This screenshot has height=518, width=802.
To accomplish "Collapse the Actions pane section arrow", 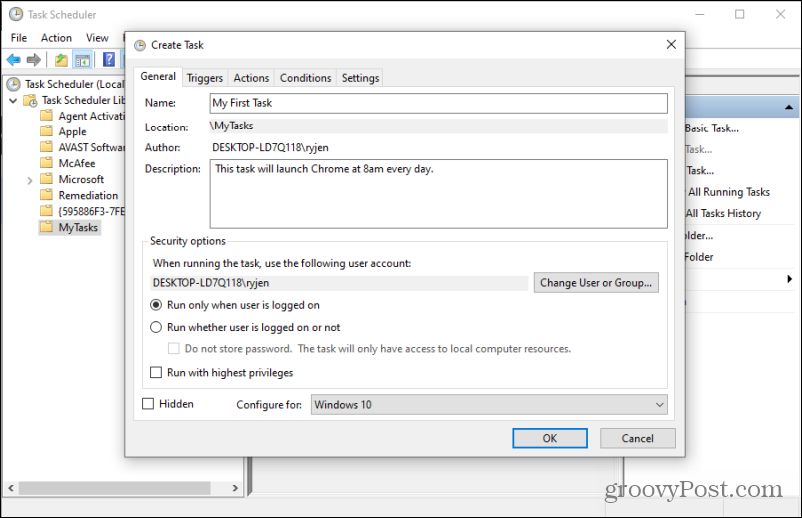I will point(789,107).
